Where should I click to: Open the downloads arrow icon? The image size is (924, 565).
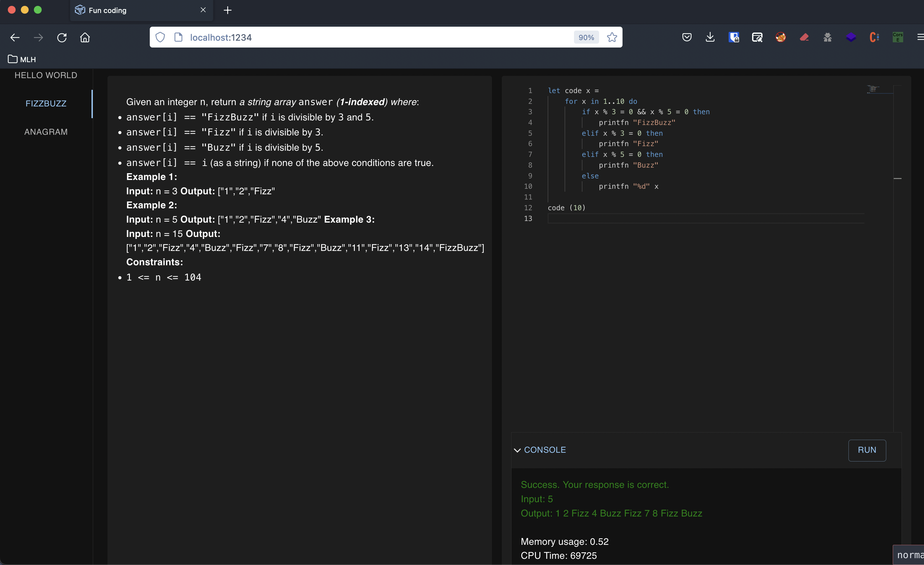[x=710, y=37]
